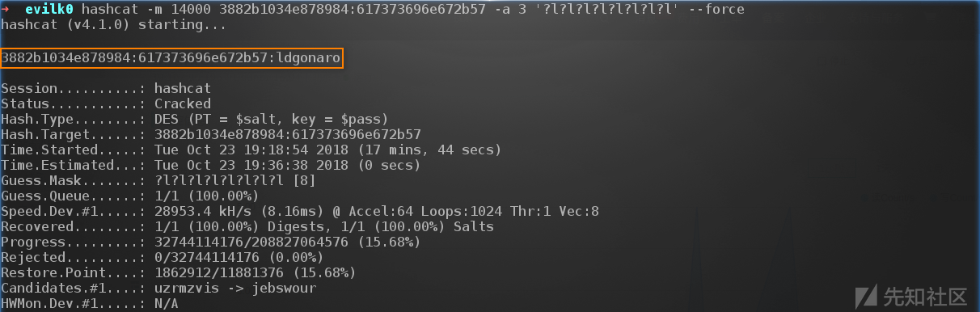Click the Status Cracked line
This screenshot has width=980, height=312.
click(106, 103)
